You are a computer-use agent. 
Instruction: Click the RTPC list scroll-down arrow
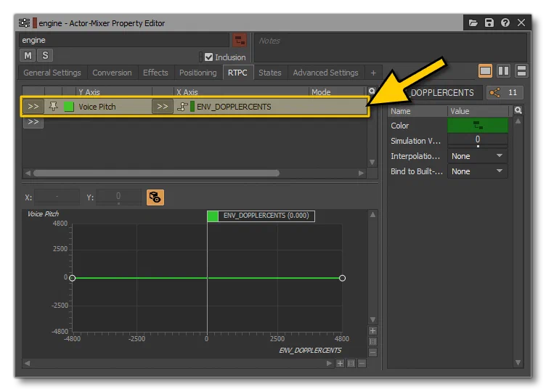tap(372, 162)
